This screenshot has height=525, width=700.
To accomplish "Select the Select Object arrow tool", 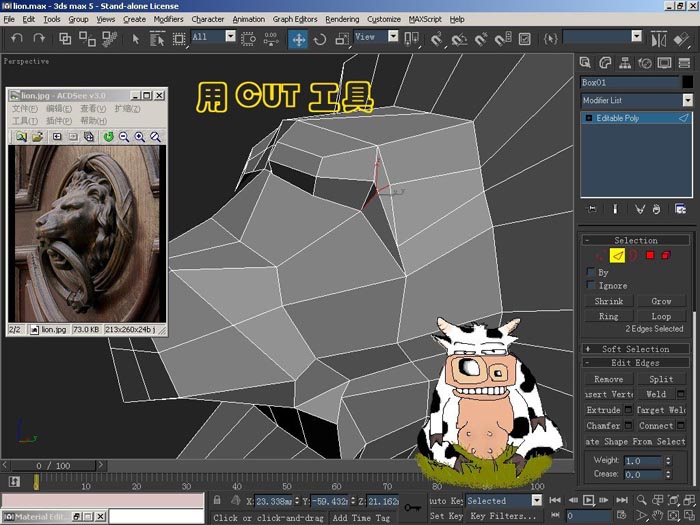I will click(136, 39).
